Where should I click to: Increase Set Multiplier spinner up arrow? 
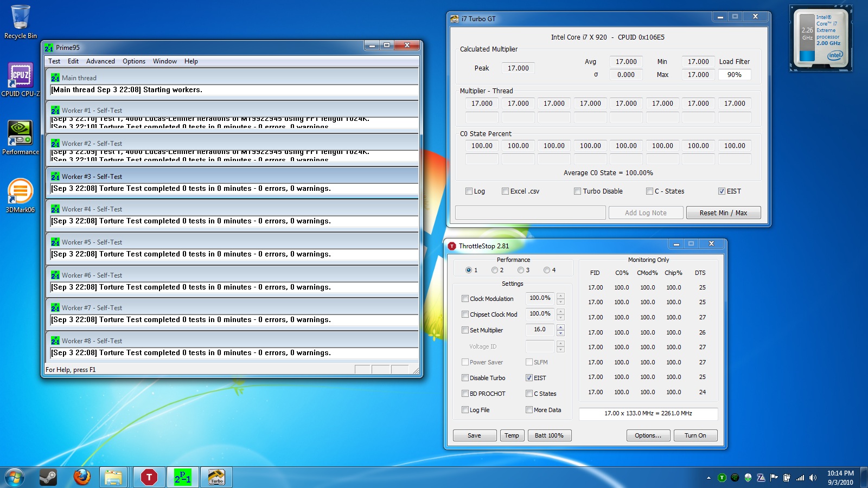560,327
